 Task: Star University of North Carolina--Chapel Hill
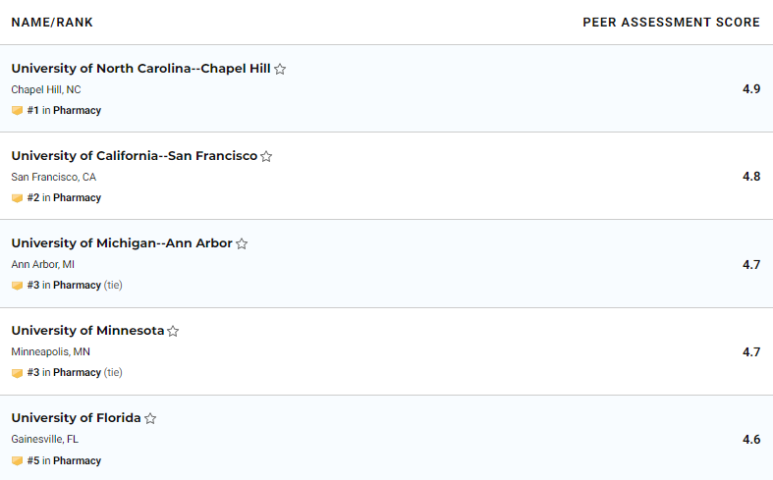pos(280,69)
